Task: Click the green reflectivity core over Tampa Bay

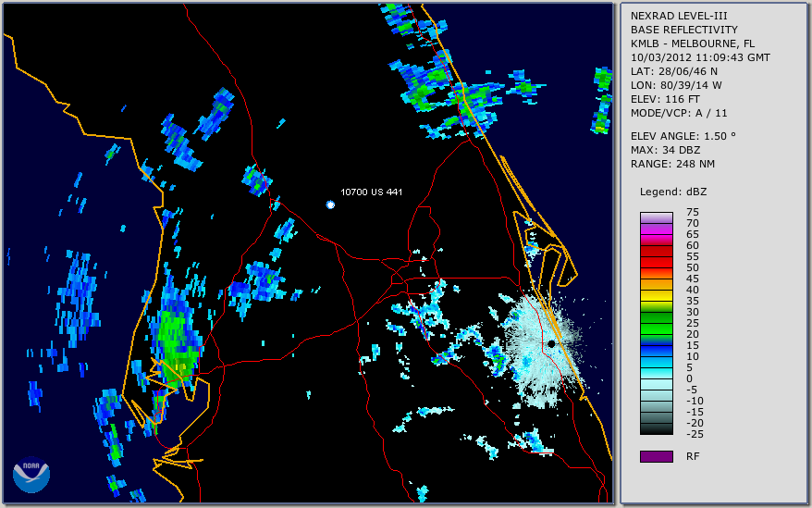Action: pyautogui.click(x=177, y=342)
